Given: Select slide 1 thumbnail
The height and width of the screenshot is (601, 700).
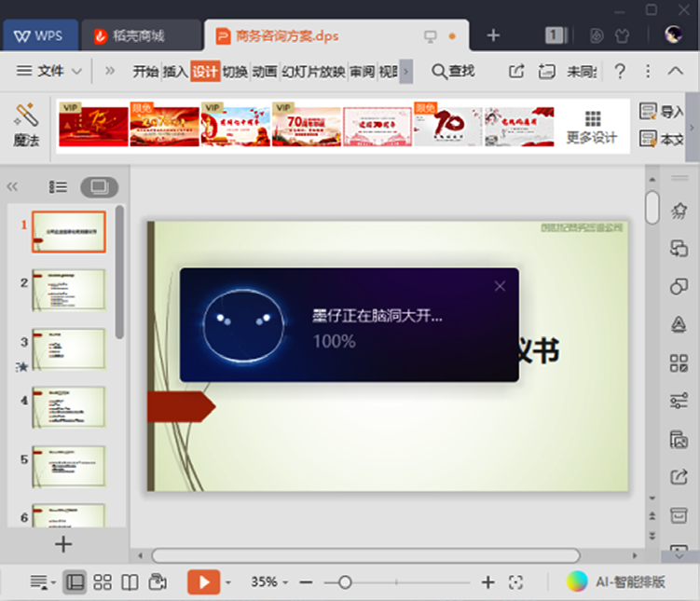Looking at the screenshot, I should (x=69, y=232).
